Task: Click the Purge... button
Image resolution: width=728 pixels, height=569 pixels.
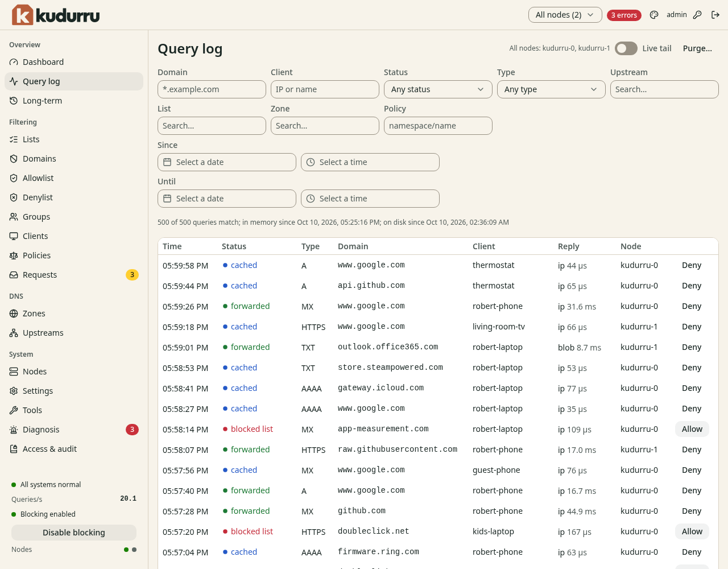Action: 697,48
